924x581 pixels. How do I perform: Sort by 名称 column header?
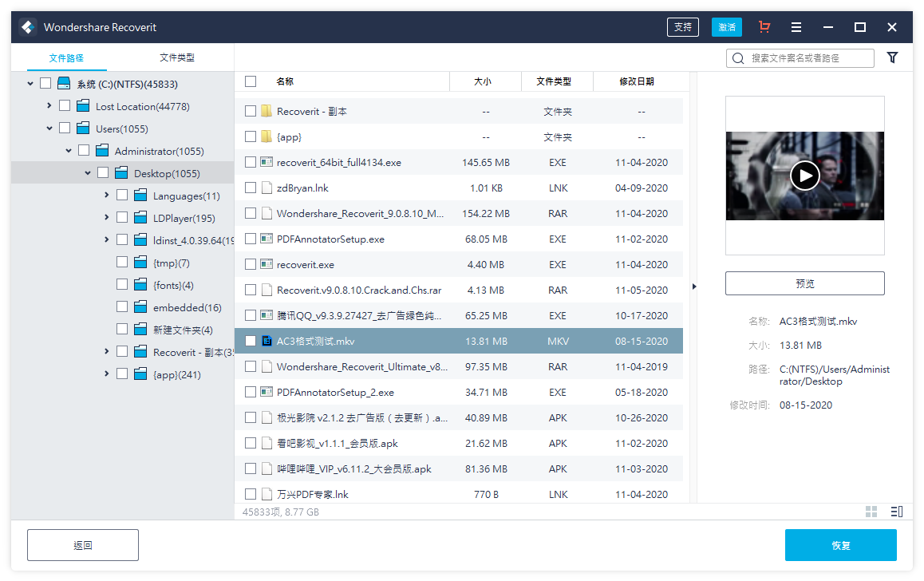tap(285, 81)
